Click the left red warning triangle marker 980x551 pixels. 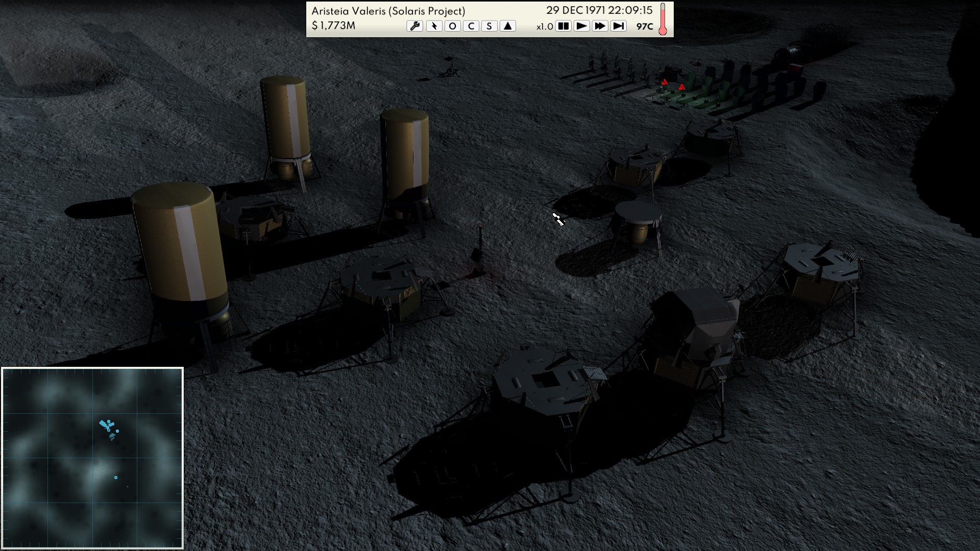coord(664,82)
